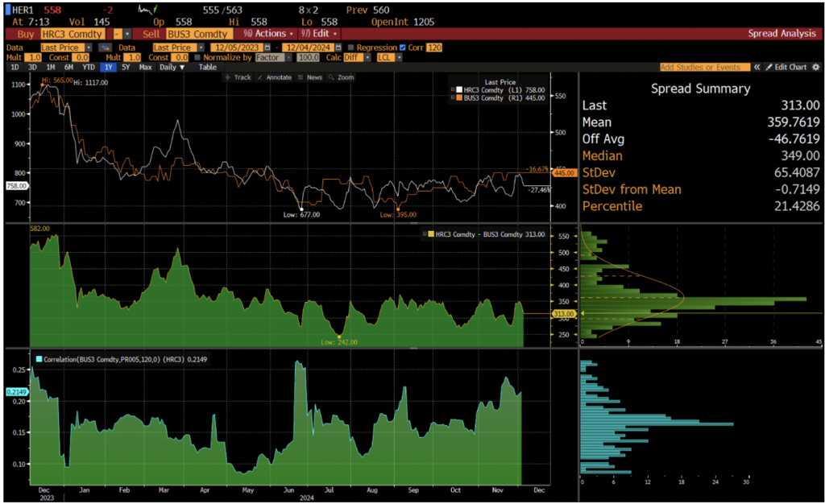
Task: Toggle the Normalize by checkbox
Action: click(197, 58)
